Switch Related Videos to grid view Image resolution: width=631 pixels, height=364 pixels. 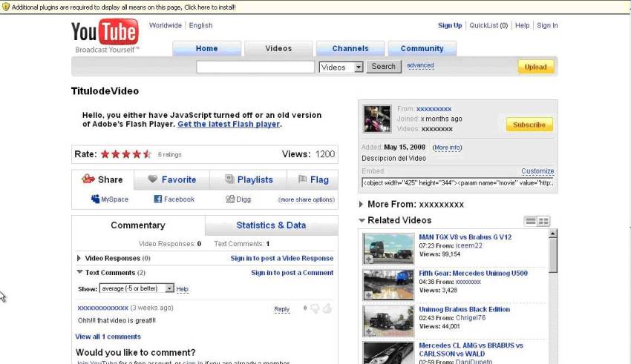tap(543, 222)
